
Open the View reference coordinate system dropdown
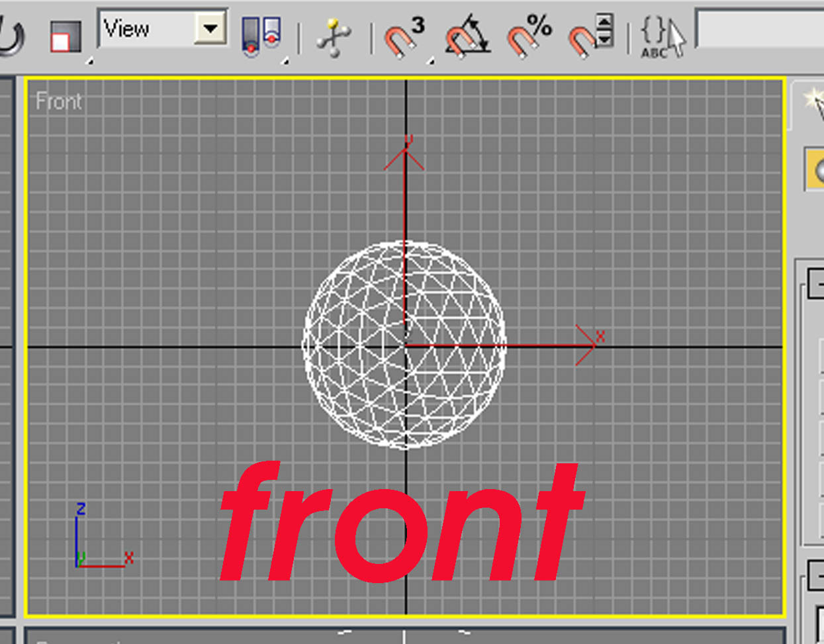(210, 29)
